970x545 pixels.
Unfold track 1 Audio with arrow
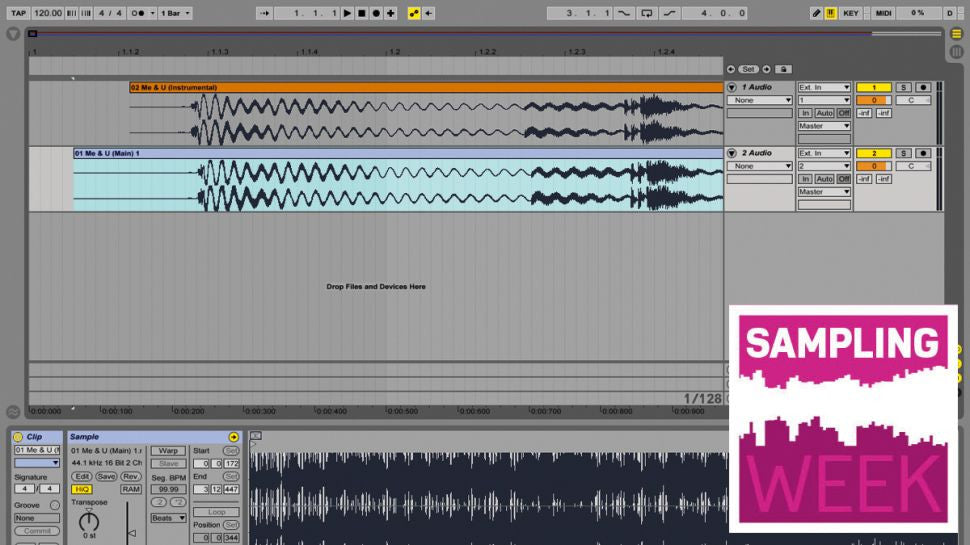[x=731, y=88]
